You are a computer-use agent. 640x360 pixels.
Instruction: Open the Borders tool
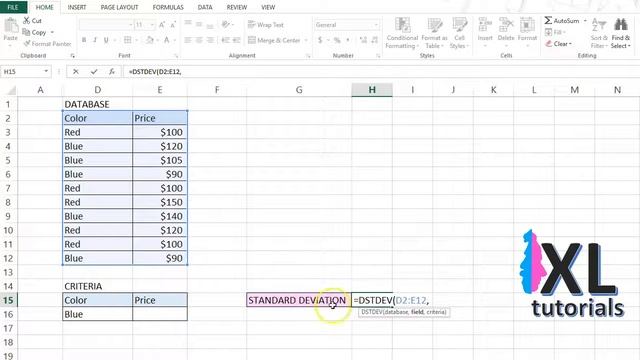[127, 40]
